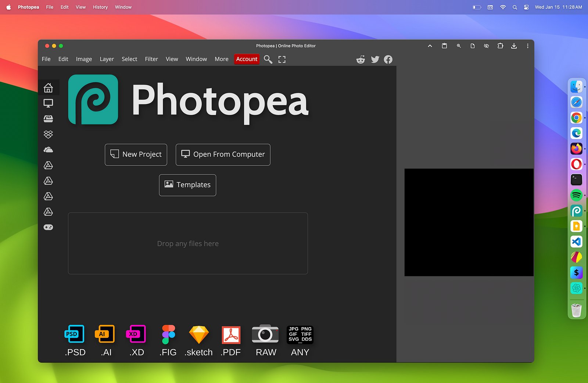Viewport: 588px width, 383px height.
Task: Click the gamepad icon in the sidebar
Action: (48, 227)
